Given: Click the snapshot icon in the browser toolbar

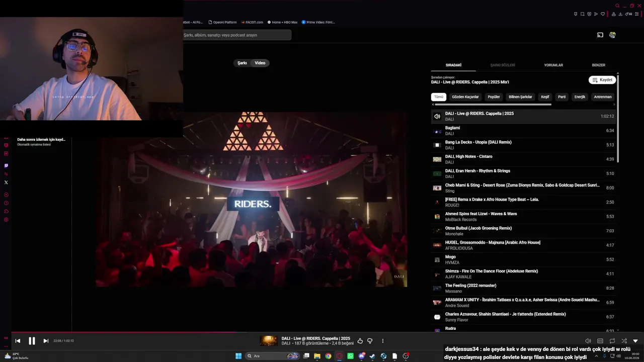Looking at the screenshot, I should tap(583, 14).
